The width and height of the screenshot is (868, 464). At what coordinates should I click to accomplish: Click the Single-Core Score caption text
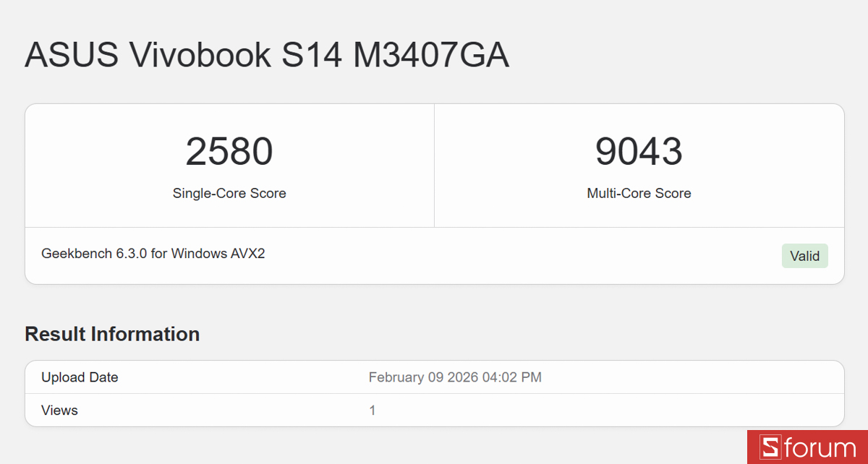(x=229, y=193)
